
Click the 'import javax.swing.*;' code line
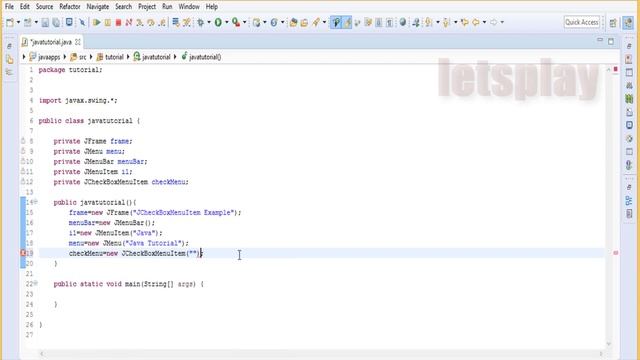[78, 100]
